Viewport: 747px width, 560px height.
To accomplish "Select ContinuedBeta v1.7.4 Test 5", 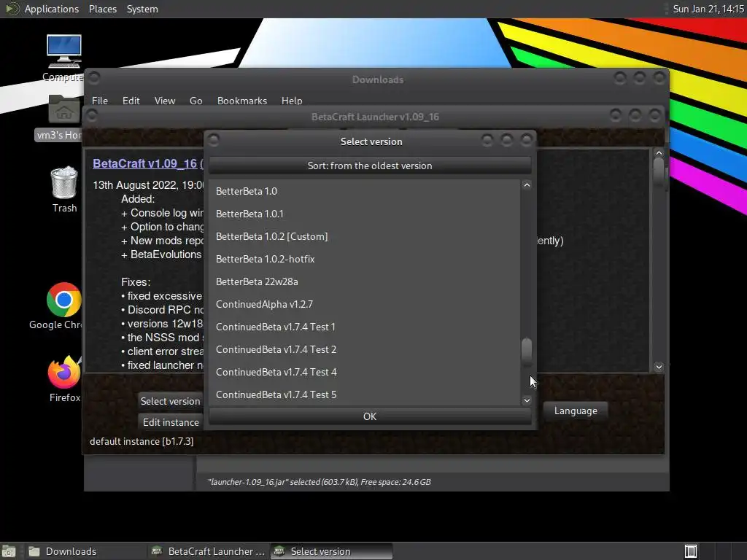I will (365, 394).
